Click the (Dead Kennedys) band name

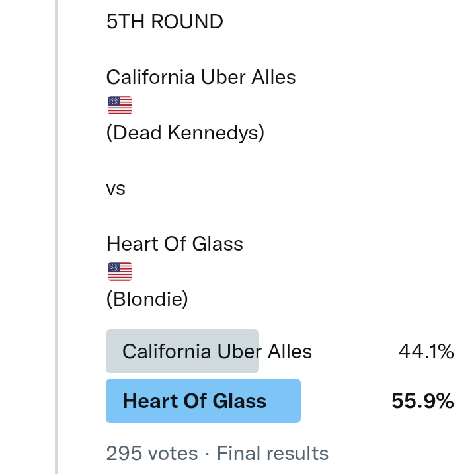coord(185,133)
